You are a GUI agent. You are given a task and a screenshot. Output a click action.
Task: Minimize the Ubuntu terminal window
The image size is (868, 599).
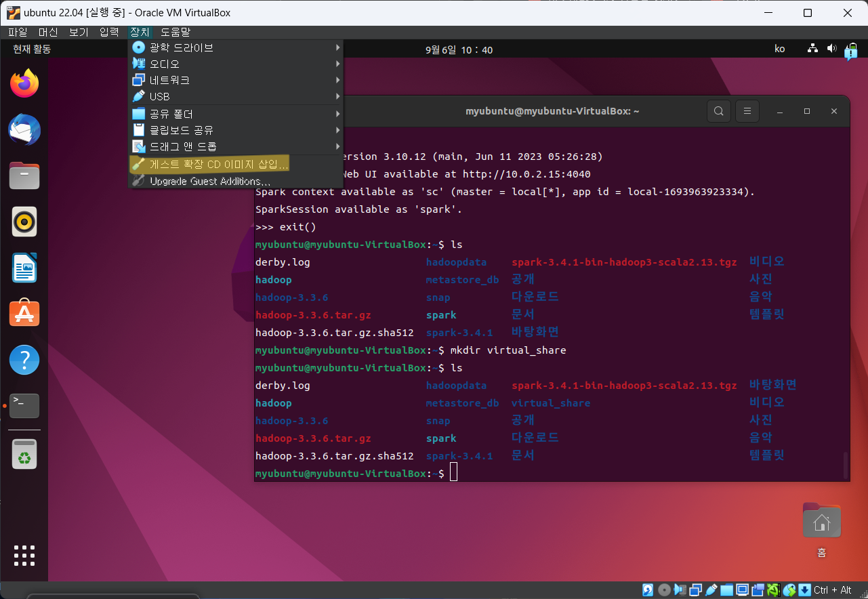(780, 111)
